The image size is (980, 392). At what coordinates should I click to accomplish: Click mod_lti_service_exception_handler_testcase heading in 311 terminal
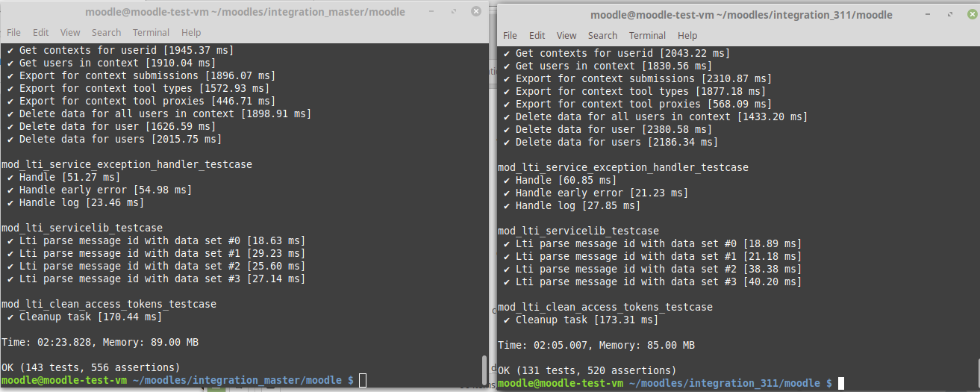point(623,167)
